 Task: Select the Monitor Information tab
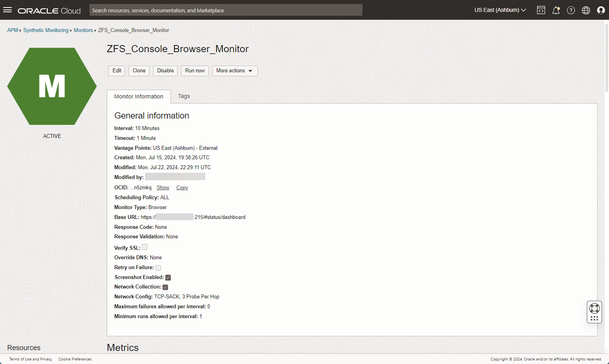[x=139, y=96]
